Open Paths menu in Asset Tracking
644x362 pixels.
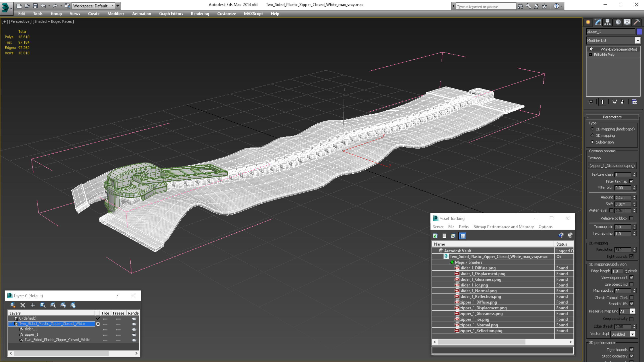(464, 227)
